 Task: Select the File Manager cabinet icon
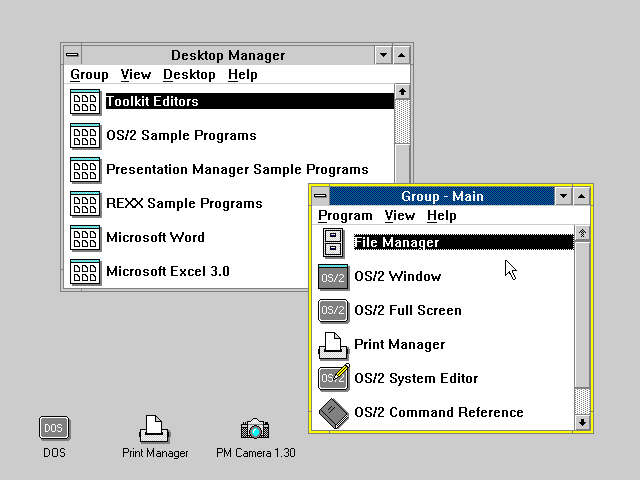(x=333, y=242)
